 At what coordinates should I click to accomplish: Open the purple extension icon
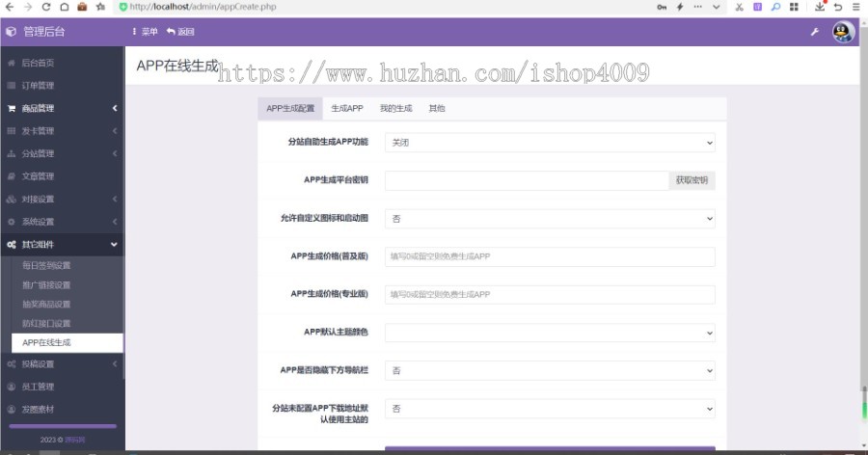click(757, 7)
